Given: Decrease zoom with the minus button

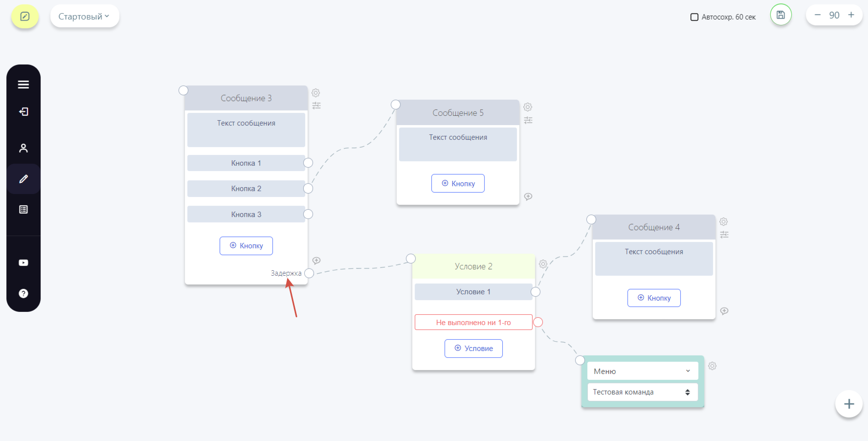Looking at the screenshot, I should 817,15.
